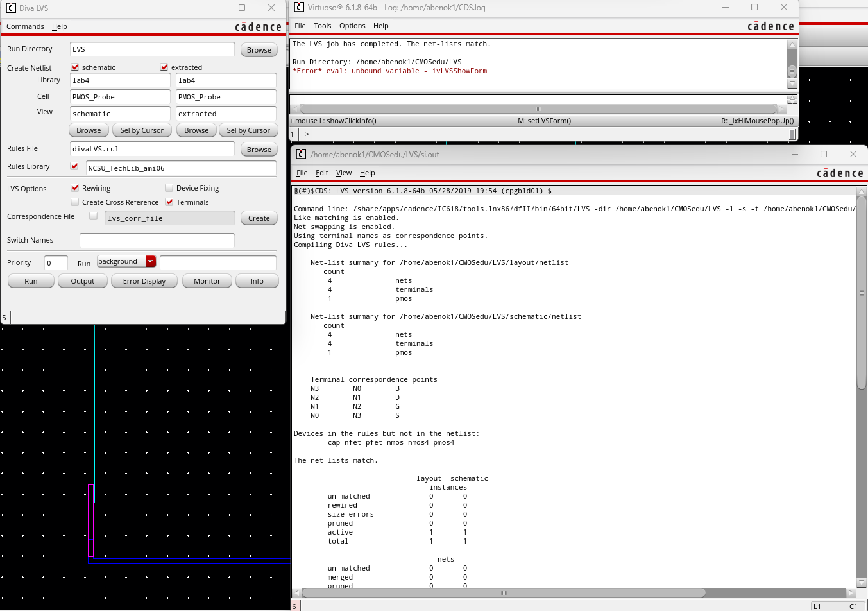Open Edit menu in si.out window
Image resolution: width=868 pixels, height=611 pixels.
click(322, 173)
